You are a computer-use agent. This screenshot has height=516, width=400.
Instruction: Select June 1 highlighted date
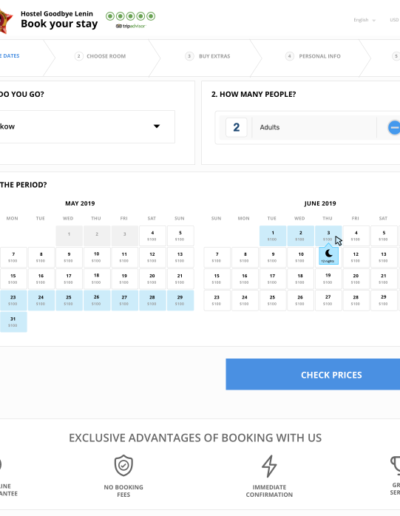[273, 236]
